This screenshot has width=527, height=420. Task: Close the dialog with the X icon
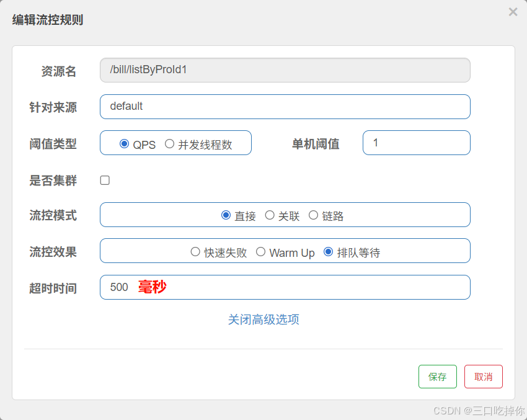[513, 12]
